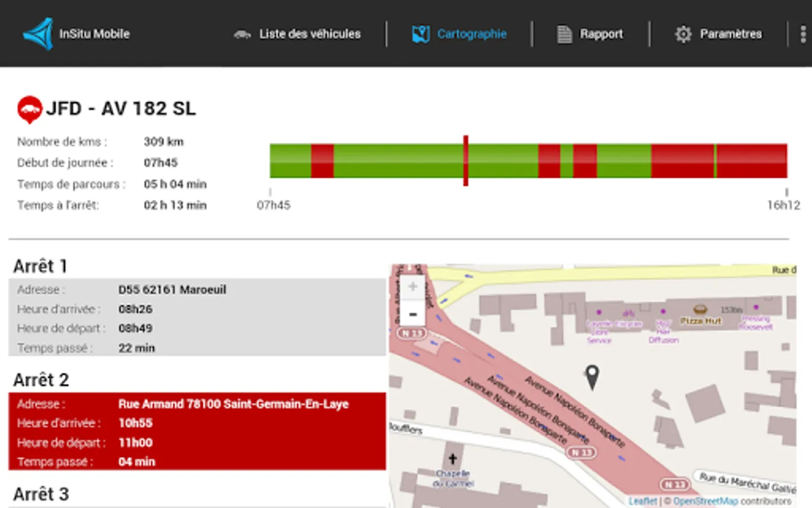This screenshot has height=508, width=812.
Task: Click the document icon beside Rapport
Action: (564, 34)
